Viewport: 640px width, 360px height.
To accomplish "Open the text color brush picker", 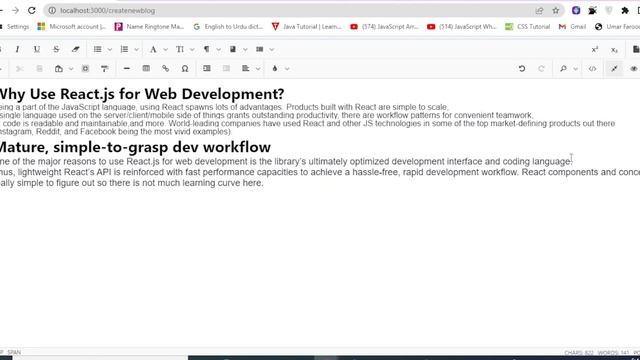I will [275, 69].
